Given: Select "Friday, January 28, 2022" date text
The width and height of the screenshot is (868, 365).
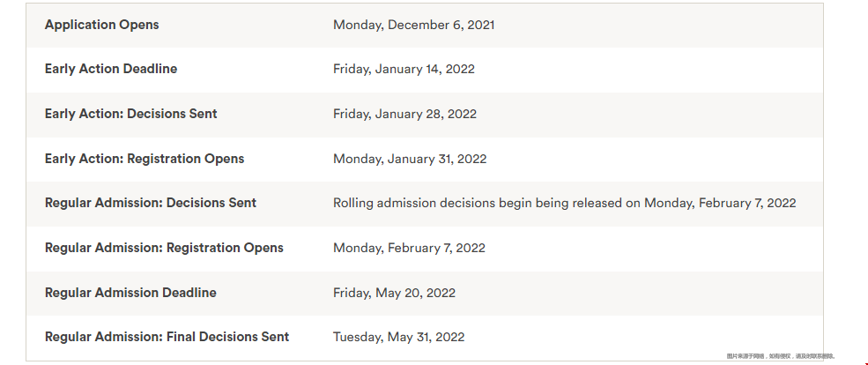Looking at the screenshot, I should [x=404, y=114].
